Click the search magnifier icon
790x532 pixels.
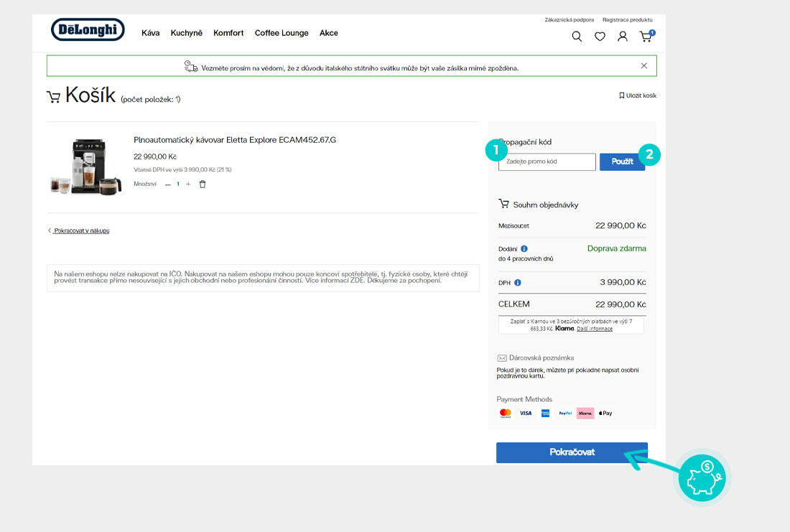coord(577,37)
